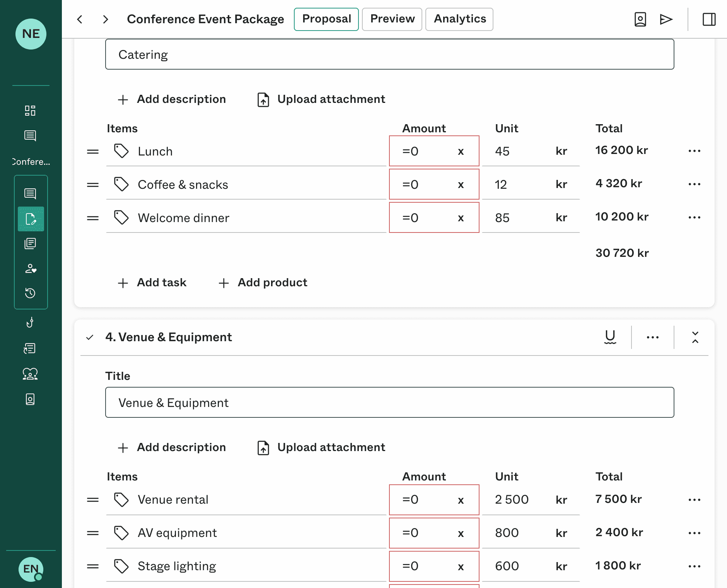Switch to the Analytics tab

[x=459, y=19]
